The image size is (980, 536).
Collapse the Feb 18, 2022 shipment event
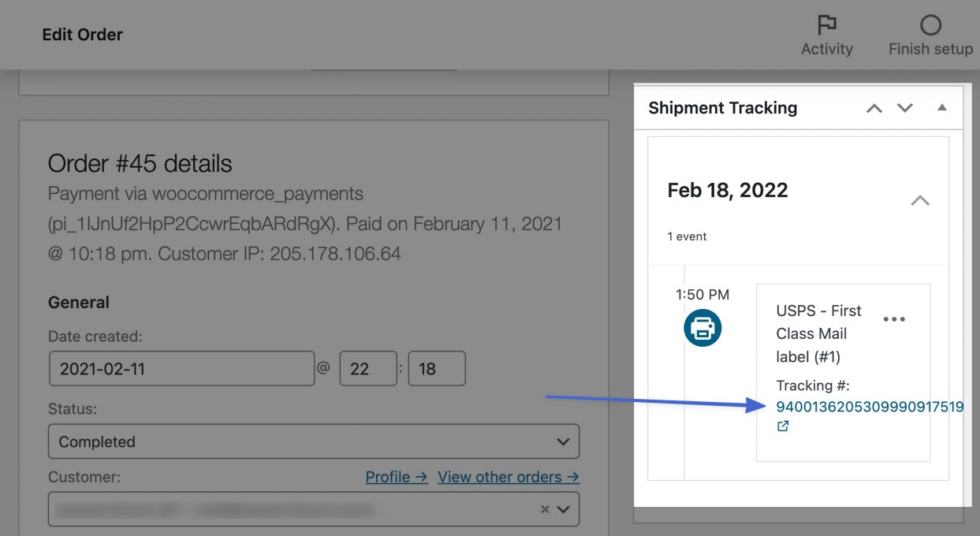pyautogui.click(x=919, y=201)
